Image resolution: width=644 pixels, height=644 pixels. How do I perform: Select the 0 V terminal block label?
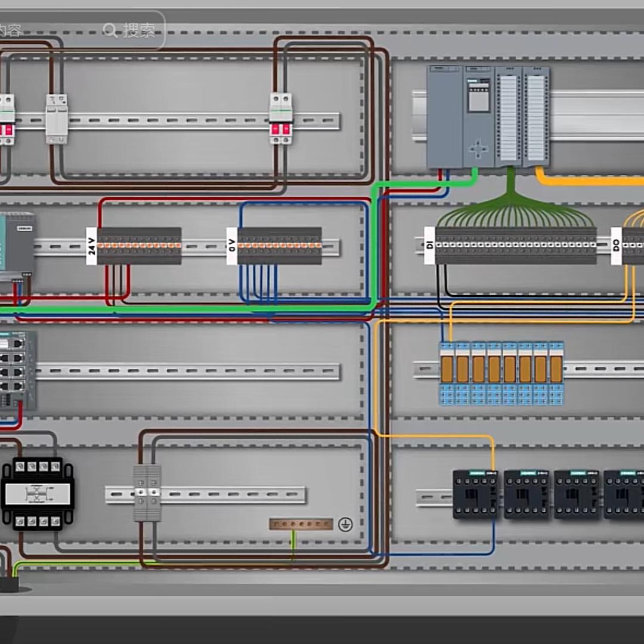point(232,246)
